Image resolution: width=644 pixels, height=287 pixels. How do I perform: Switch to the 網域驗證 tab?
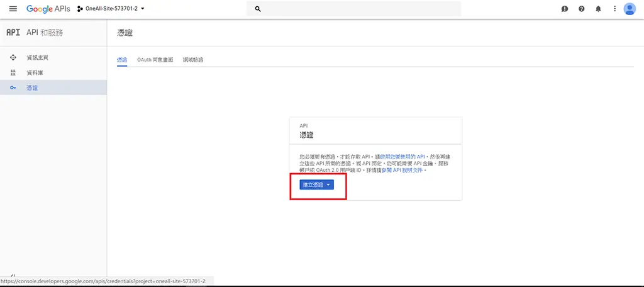point(193,60)
